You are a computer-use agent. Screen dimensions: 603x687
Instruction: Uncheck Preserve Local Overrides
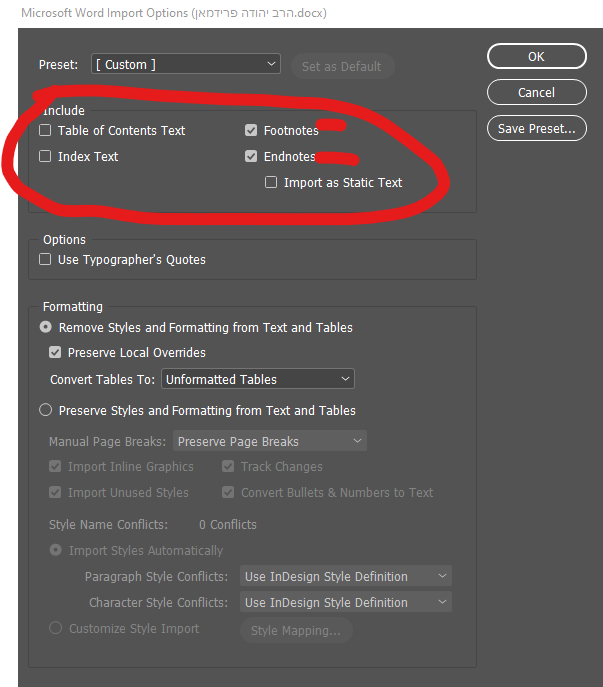55,352
